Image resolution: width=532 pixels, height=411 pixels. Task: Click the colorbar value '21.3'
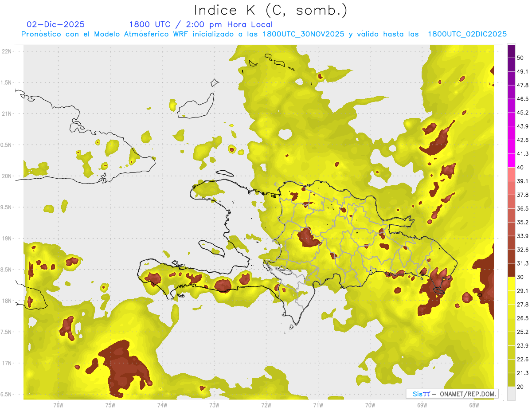522,373
